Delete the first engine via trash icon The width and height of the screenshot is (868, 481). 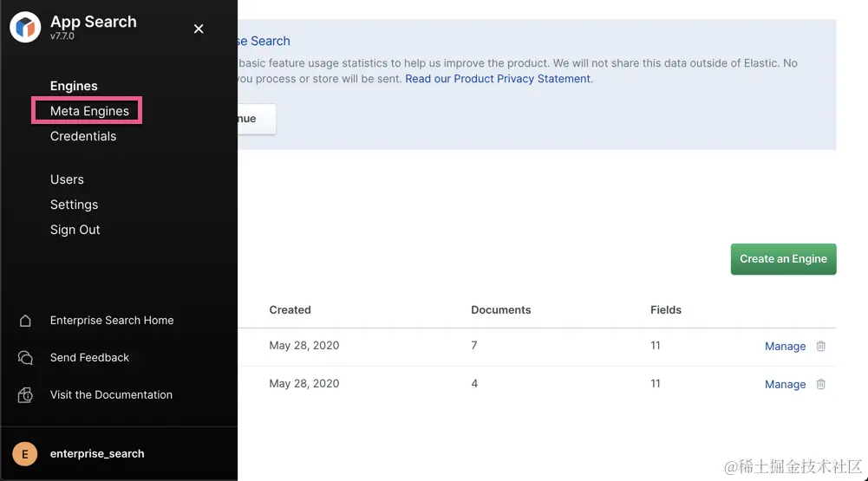tap(821, 346)
